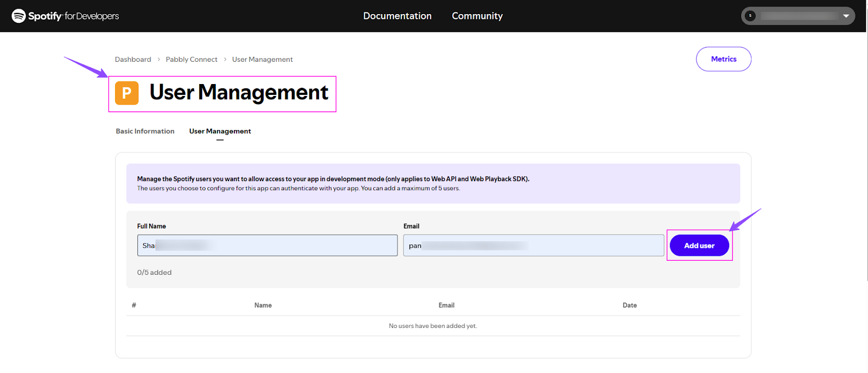This screenshot has height=373, width=868.
Task: Click the Spotify for Developers logo
Action: 65,16
